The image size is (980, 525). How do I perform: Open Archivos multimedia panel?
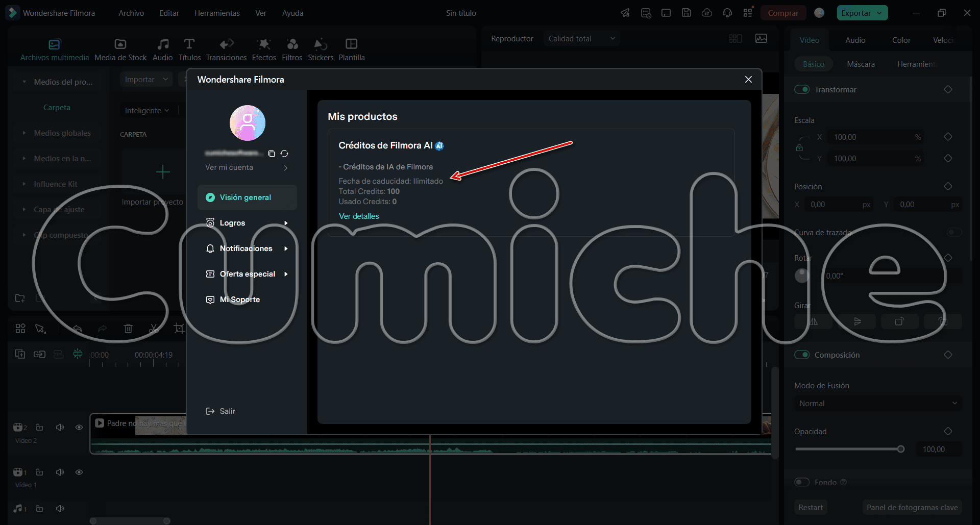(x=54, y=50)
